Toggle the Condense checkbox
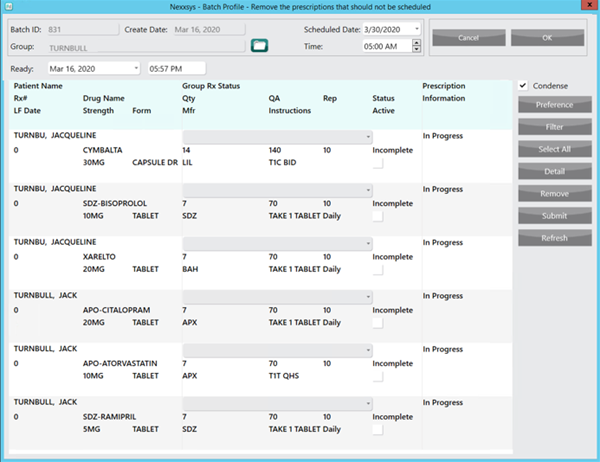 coord(523,86)
